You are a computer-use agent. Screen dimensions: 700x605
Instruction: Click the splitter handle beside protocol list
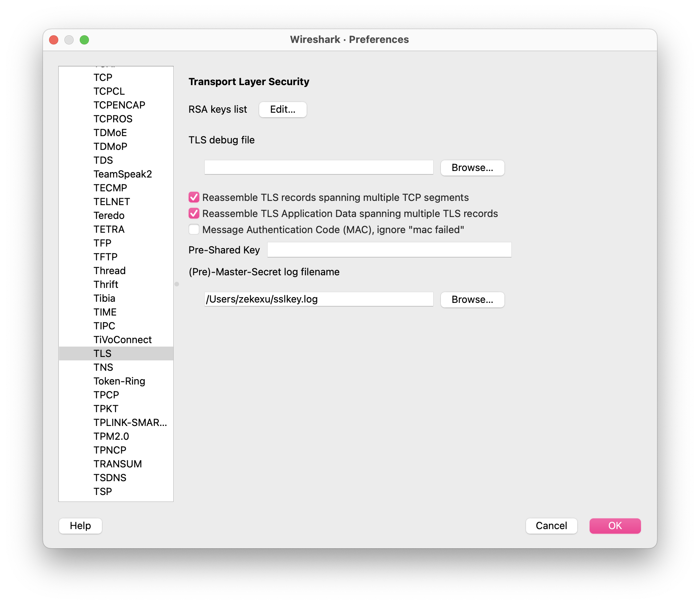177,284
